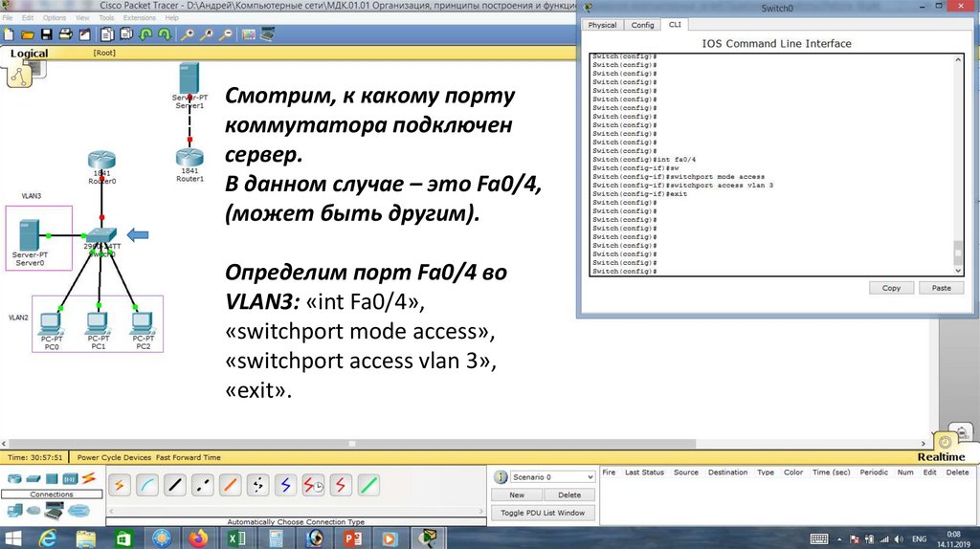This screenshot has width=980, height=549.
Task: Click the Copy toolbar icon
Action: pos(107,34)
